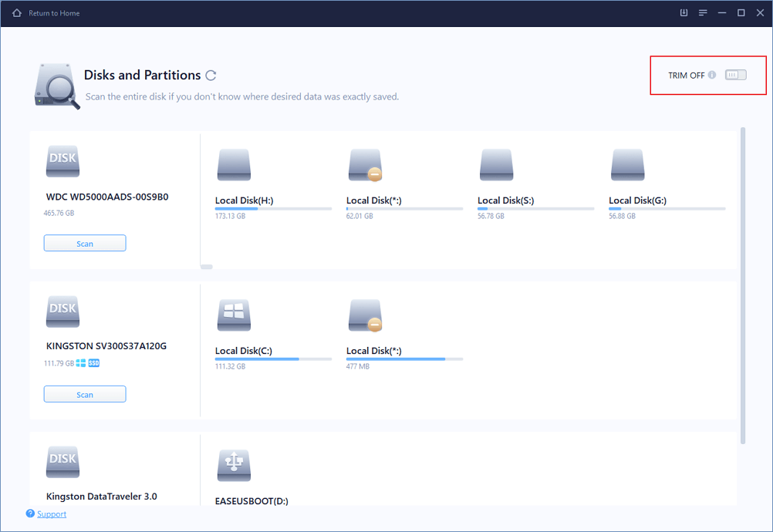Click the home icon in title bar
773x532 pixels.
coord(17,13)
